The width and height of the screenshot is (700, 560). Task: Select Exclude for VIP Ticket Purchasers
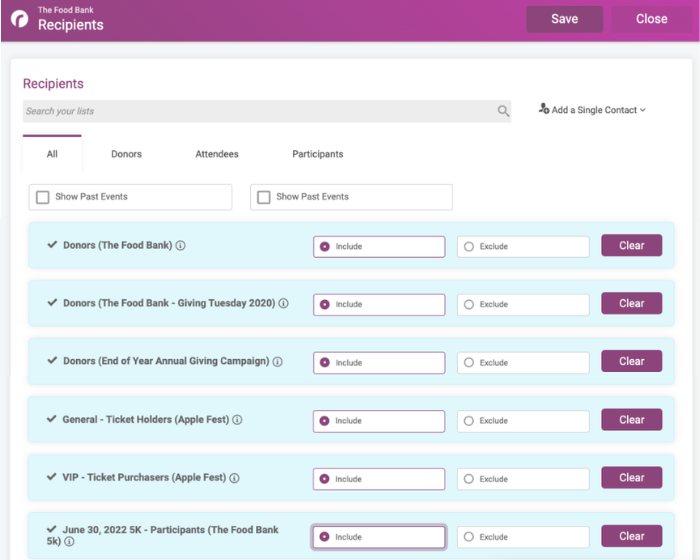pos(523,479)
